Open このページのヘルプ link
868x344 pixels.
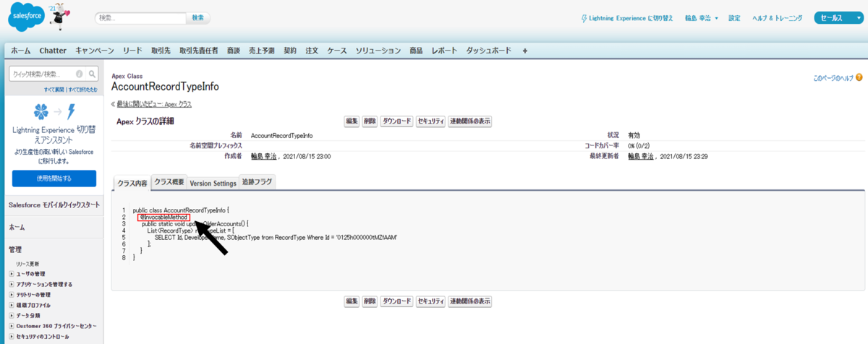tap(833, 77)
